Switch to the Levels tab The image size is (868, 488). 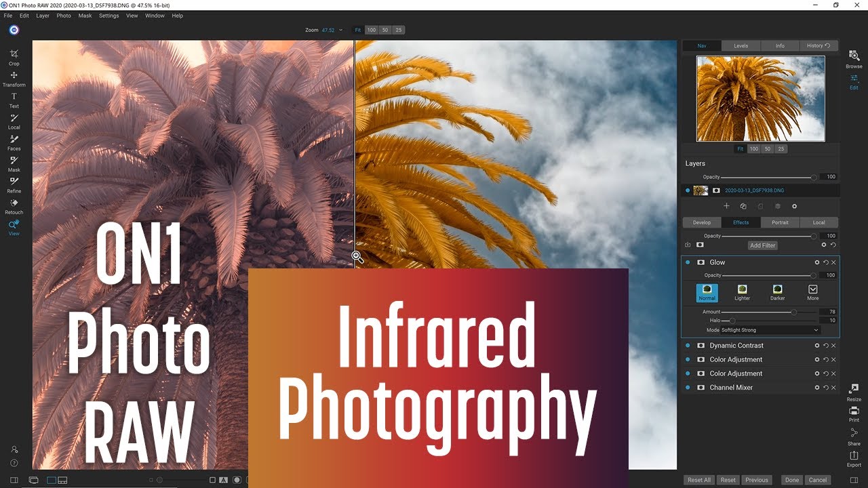tap(741, 45)
